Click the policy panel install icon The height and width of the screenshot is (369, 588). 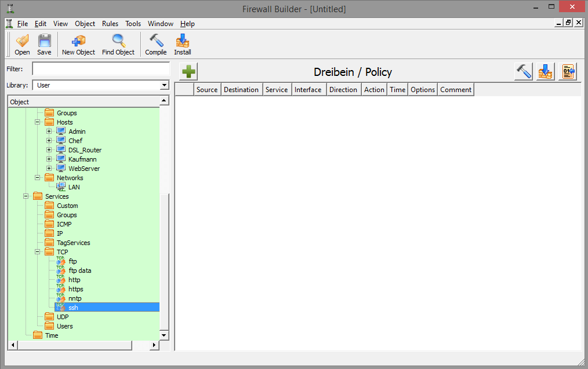(545, 72)
